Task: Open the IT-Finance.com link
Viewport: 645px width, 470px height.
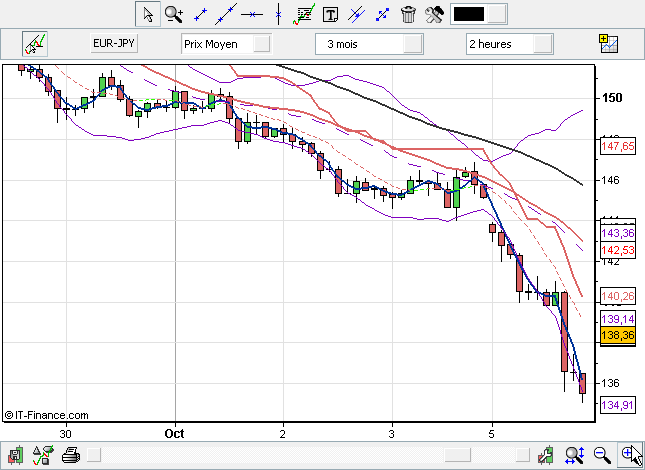Action: tap(46, 415)
